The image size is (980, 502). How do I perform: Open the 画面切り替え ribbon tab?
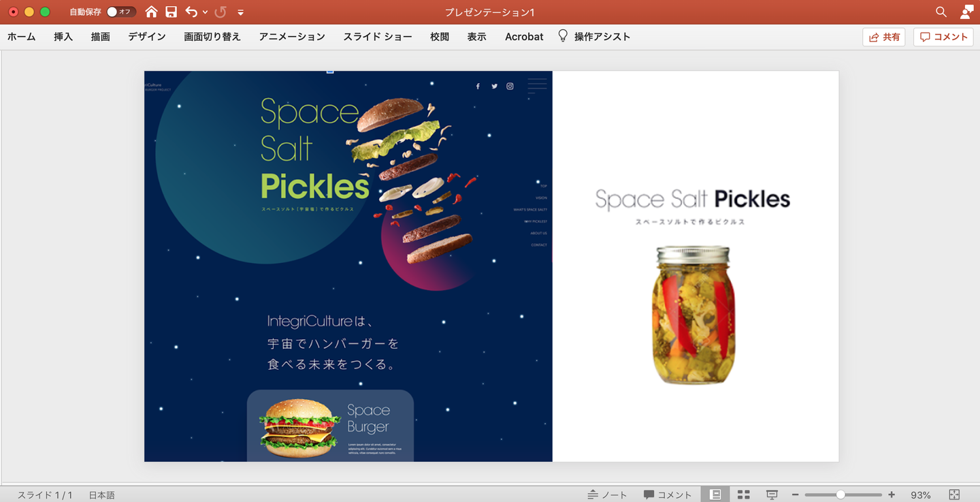coord(212,37)
